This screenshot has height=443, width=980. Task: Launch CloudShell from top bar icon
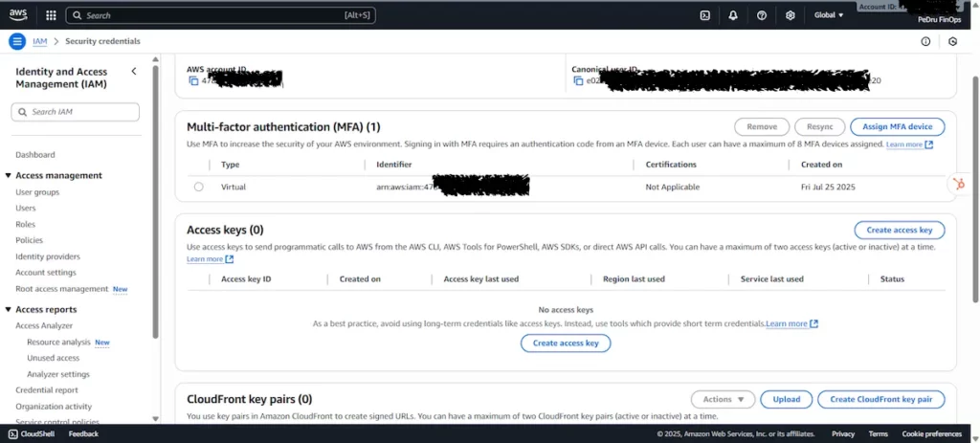704,15
